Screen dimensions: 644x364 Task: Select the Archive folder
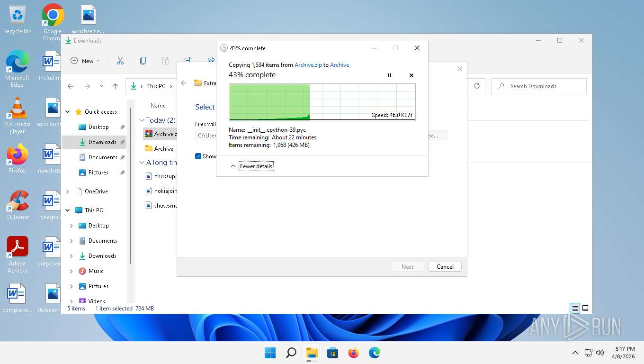159,149
